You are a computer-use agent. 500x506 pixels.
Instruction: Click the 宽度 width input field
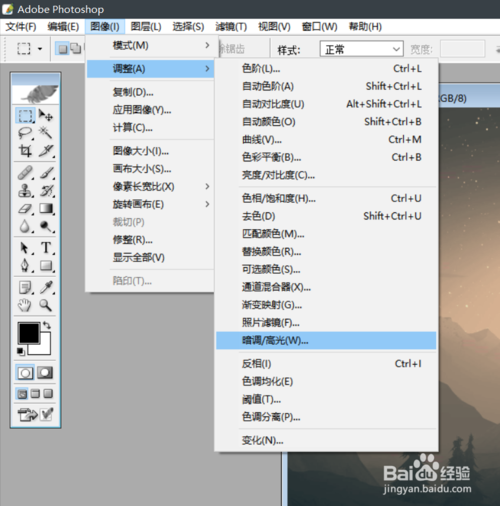click(x=462, y=49)
